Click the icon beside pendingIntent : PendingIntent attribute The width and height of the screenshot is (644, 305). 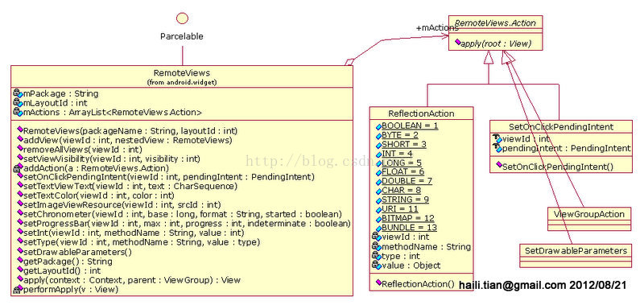(497, 148)
